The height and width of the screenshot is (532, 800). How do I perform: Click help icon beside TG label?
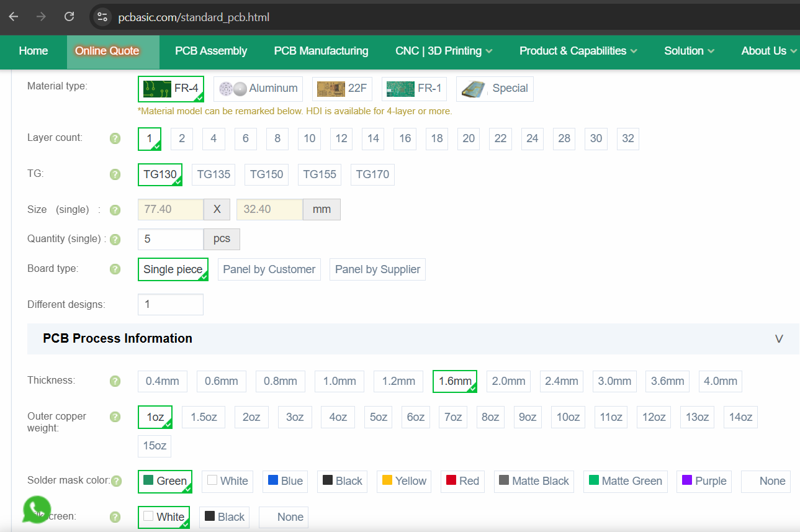pos(115,174)
